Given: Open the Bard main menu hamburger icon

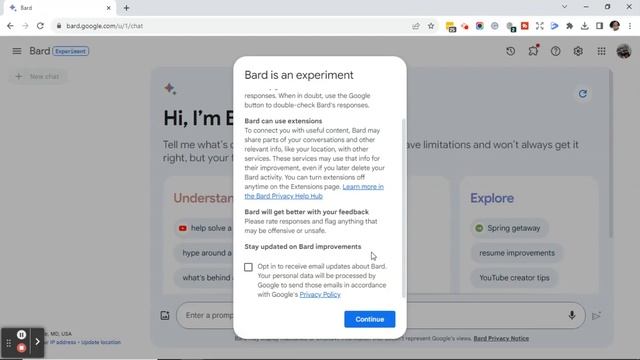Looking at the screenshot, I should (x=17, y=51).
